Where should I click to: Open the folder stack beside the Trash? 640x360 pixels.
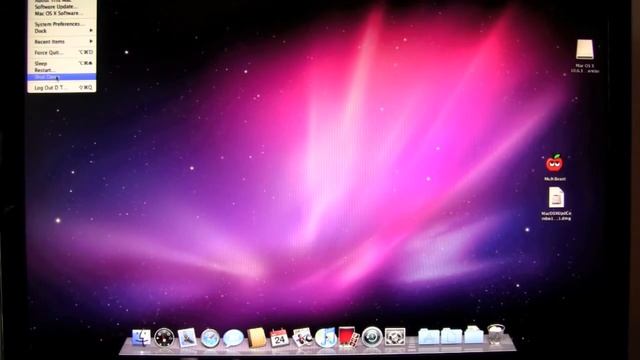click(474, 335)
